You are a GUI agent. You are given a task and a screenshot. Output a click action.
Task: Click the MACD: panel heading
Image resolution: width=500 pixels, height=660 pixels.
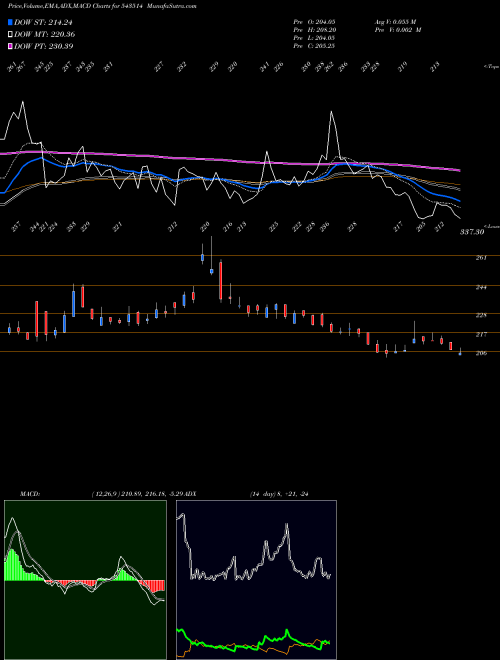[30, 494]
